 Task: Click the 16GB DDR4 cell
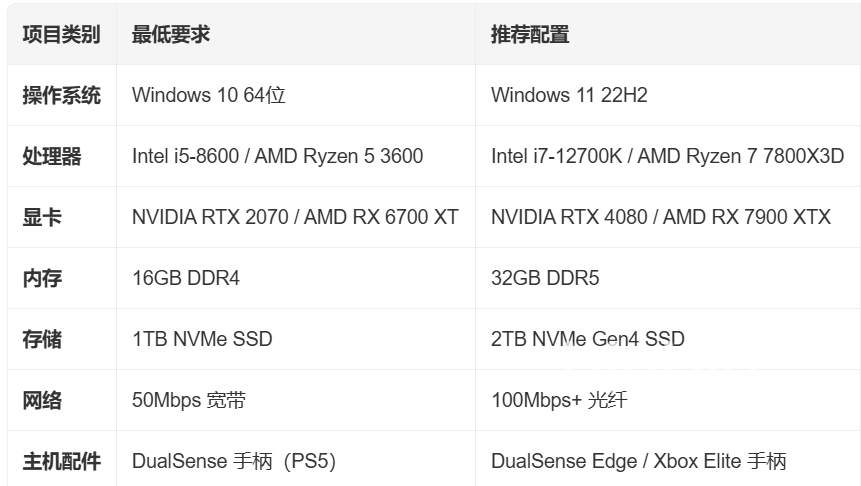[295, 278]
